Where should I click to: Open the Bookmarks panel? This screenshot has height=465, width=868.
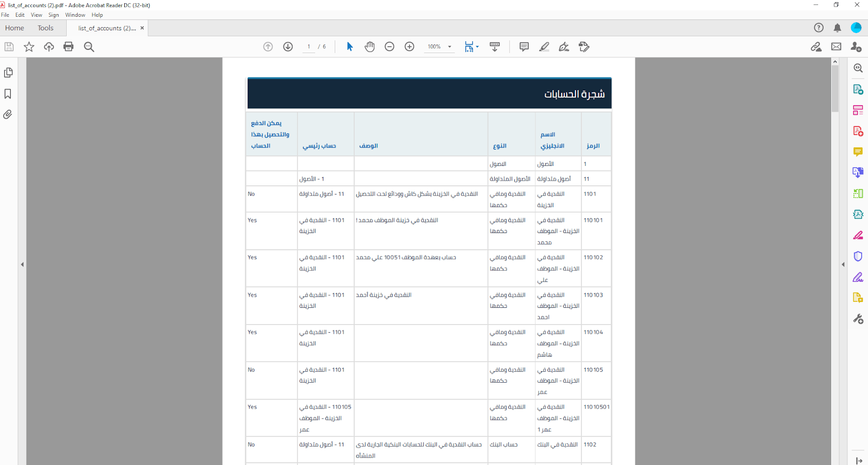point(8,94)
